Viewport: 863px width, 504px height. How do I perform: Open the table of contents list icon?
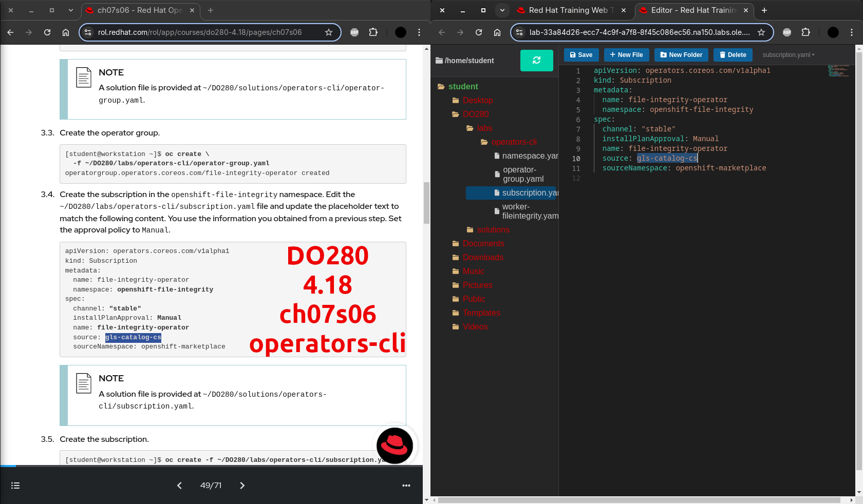[x=15, y=486]
